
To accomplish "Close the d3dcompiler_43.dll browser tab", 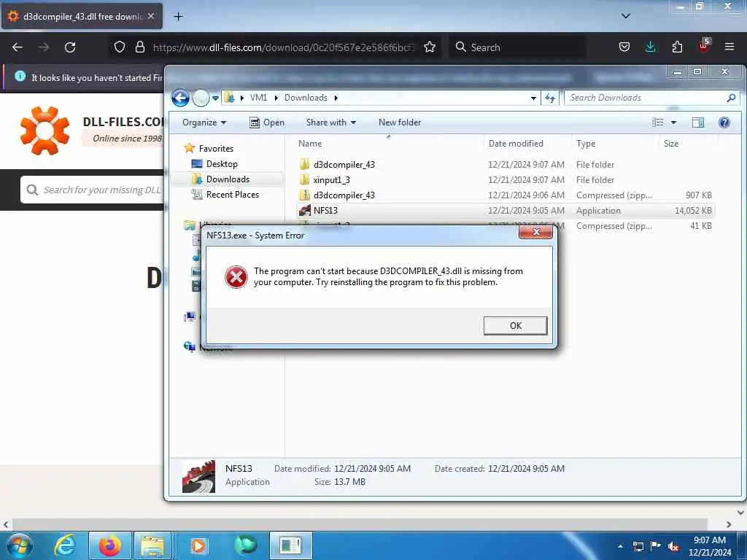I will [151, 16].
